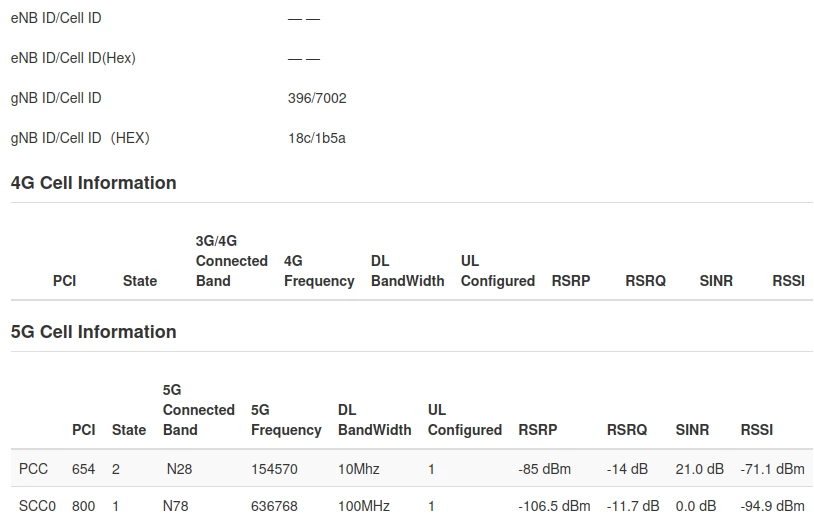Click the frequency value 636768
The width and height of the screenshot is (814, 525).
[x=274, y=506]
